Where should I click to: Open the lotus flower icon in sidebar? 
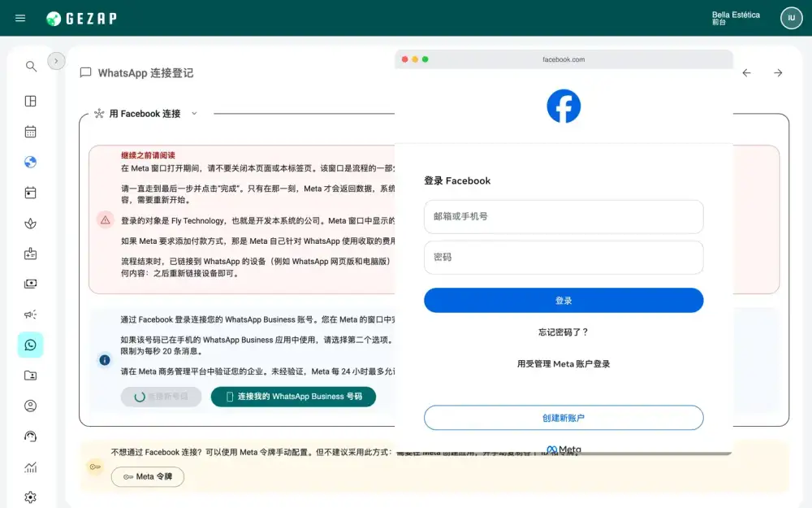tap(31, 224)
